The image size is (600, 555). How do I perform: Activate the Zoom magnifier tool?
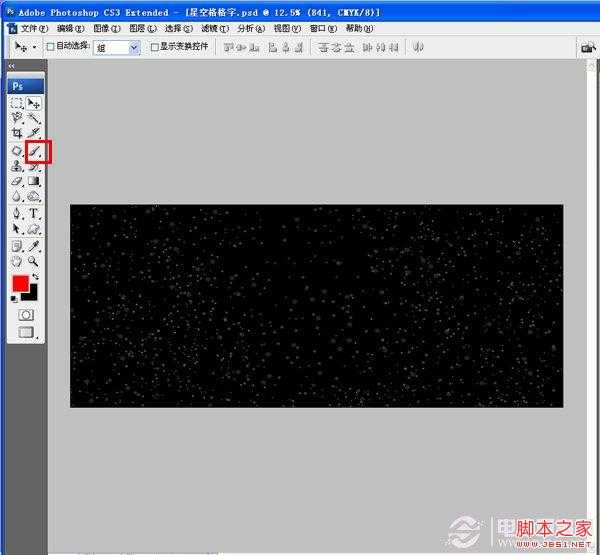pos(35,260)
